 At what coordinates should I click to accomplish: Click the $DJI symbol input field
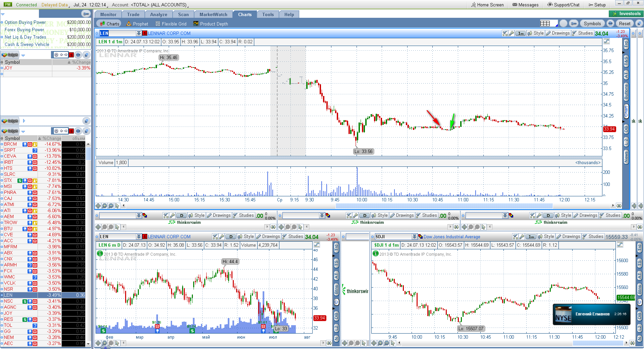coord(393,237)
